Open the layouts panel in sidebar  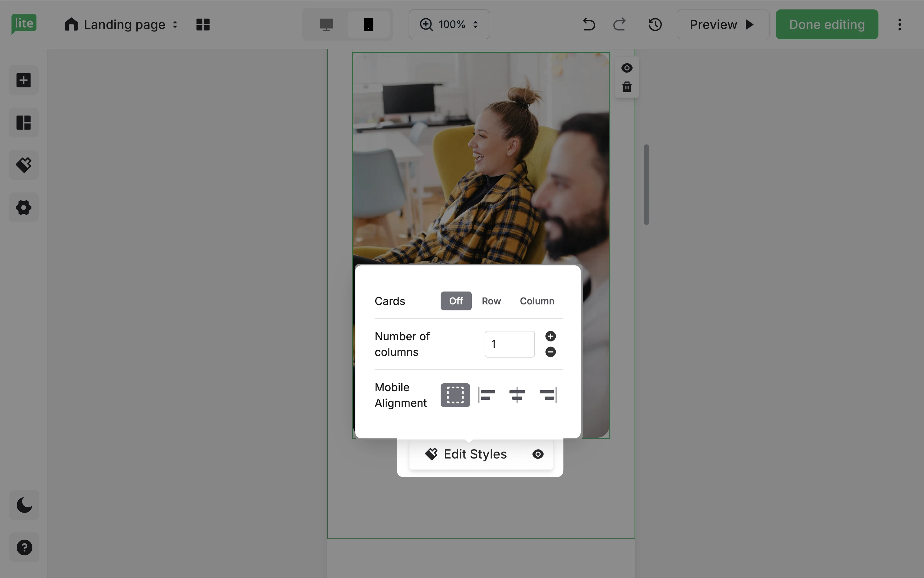[x=24, y=123]
